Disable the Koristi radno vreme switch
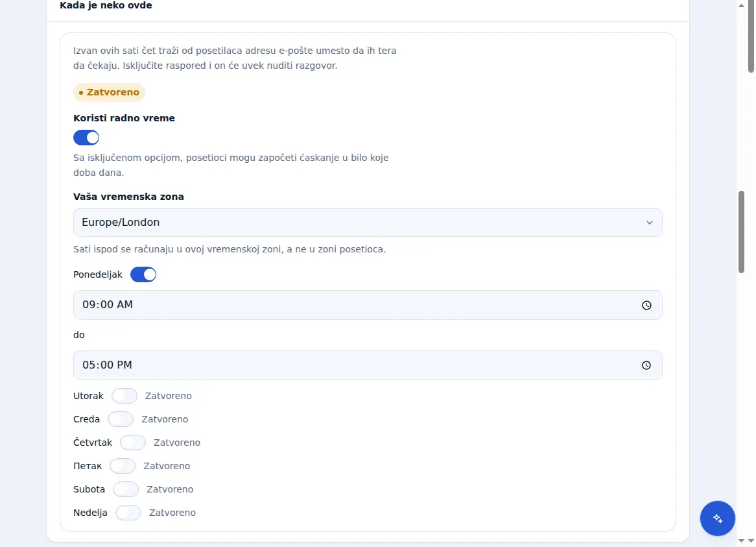The image size is (756, 547). 86,138
